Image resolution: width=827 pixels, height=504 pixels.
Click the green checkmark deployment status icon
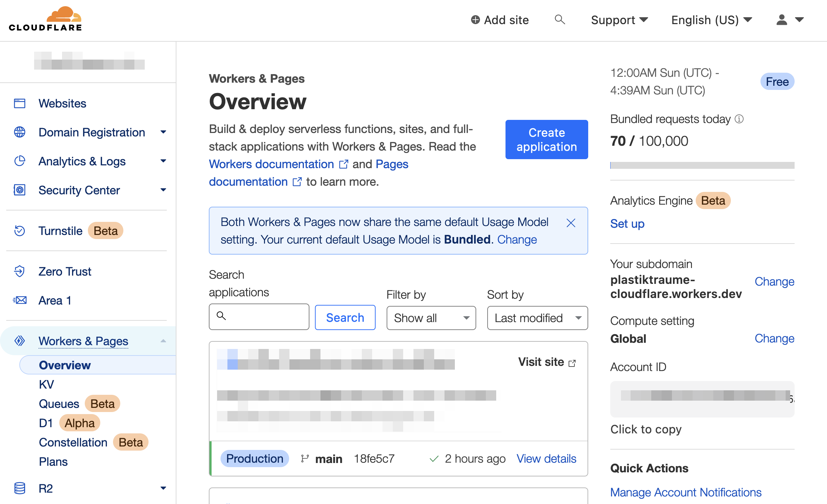(434, 459)
